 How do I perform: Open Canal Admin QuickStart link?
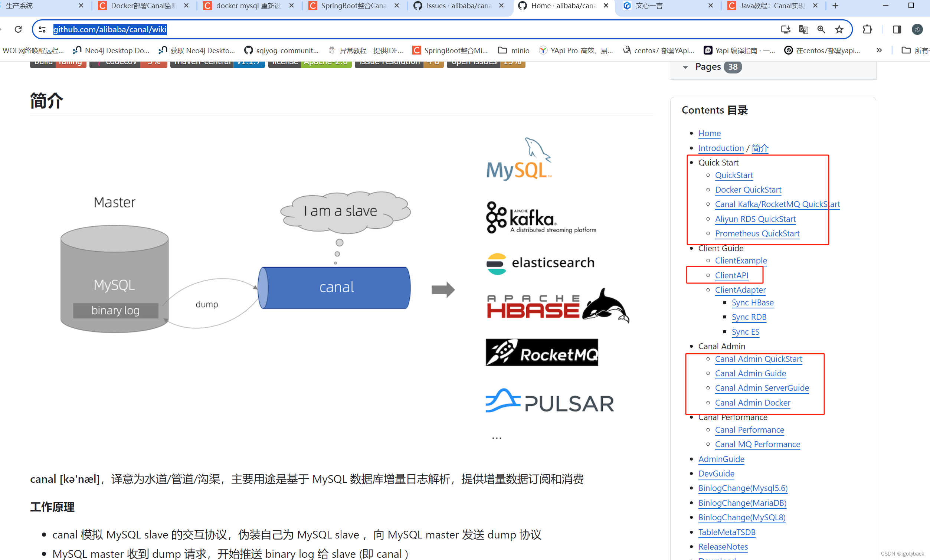(758, 359)
